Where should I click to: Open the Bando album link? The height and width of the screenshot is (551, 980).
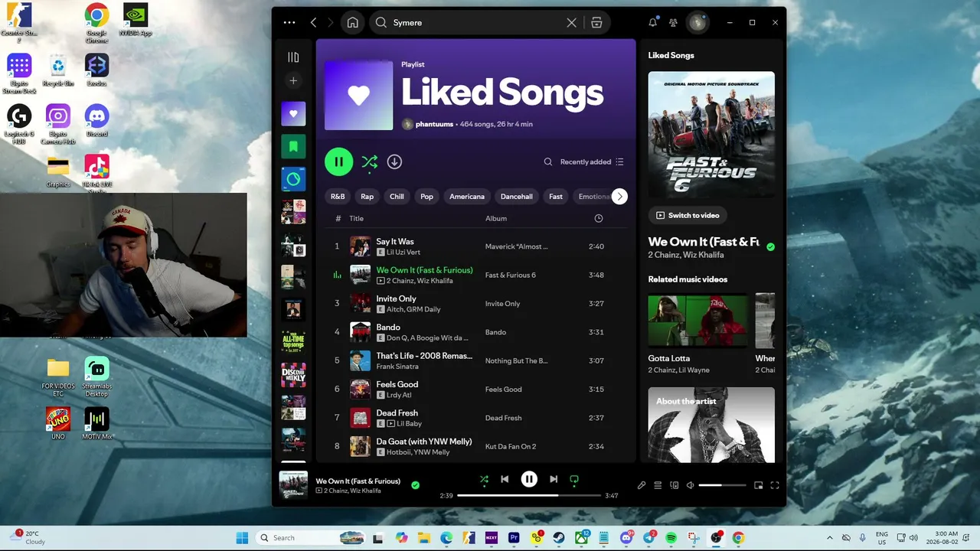pyautogui.click(x=496, y=333)
